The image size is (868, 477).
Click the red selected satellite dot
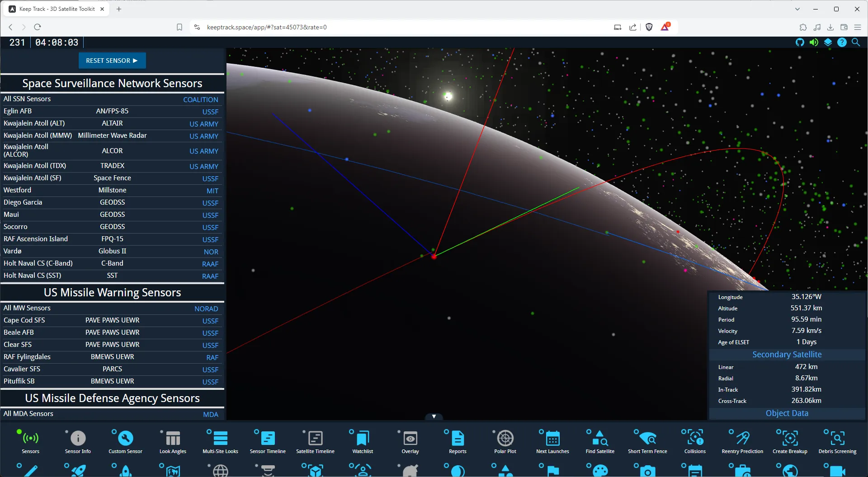point(434,256)
